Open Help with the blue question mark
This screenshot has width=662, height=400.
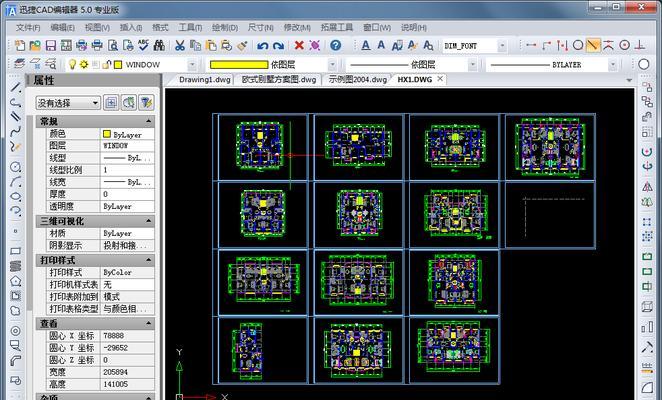pos(336,45)
